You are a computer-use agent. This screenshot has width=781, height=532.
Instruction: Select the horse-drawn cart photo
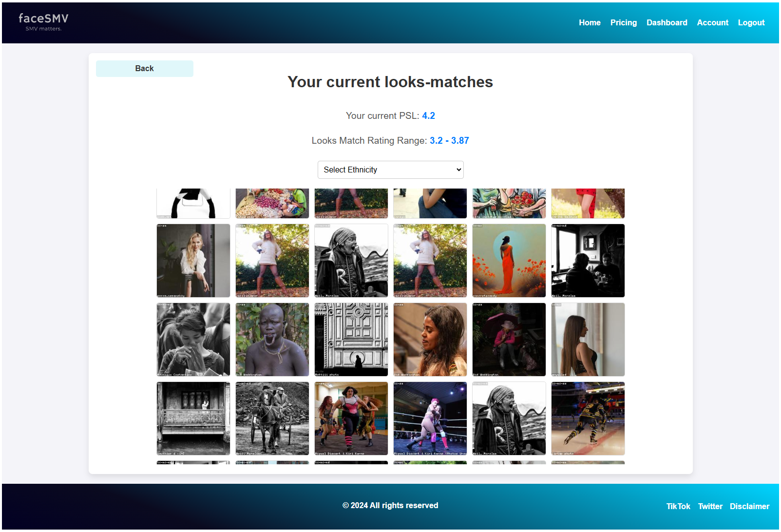[x=272, y=418]
